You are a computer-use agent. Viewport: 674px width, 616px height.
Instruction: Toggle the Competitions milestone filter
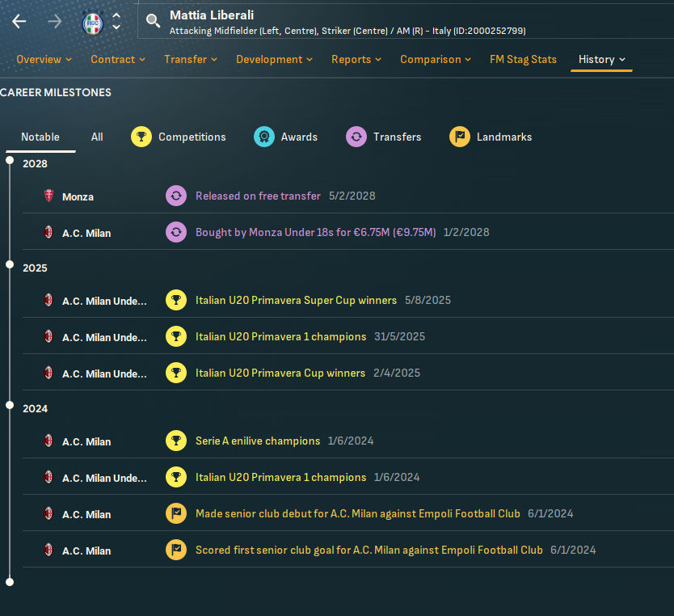tap(179, 137)
